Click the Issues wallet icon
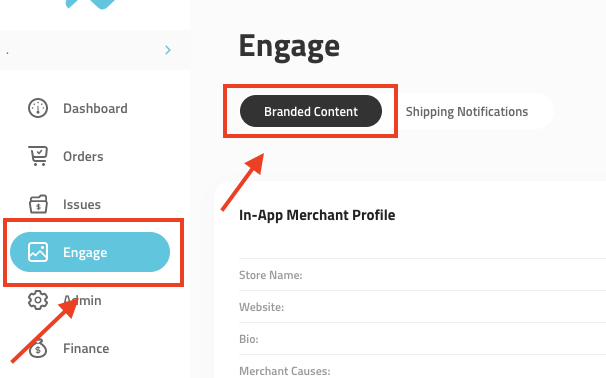 [38, 204]
